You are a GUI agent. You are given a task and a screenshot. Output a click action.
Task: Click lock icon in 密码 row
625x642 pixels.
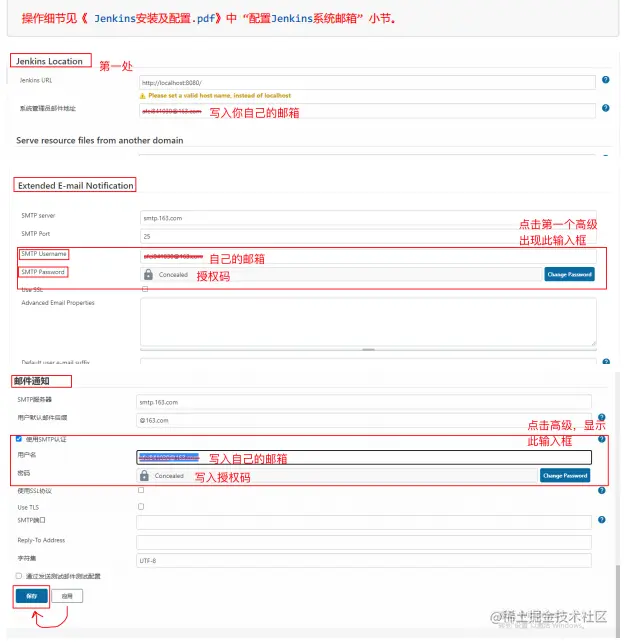(144, 475)
